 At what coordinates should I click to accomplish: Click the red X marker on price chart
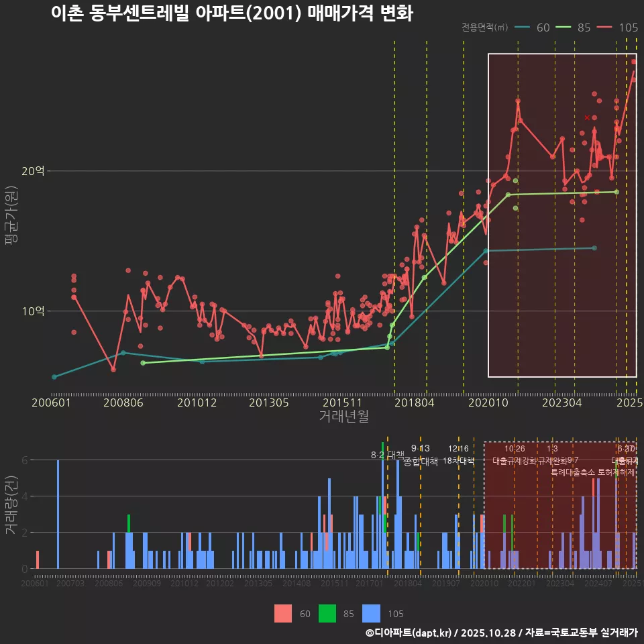click(587, 117)
